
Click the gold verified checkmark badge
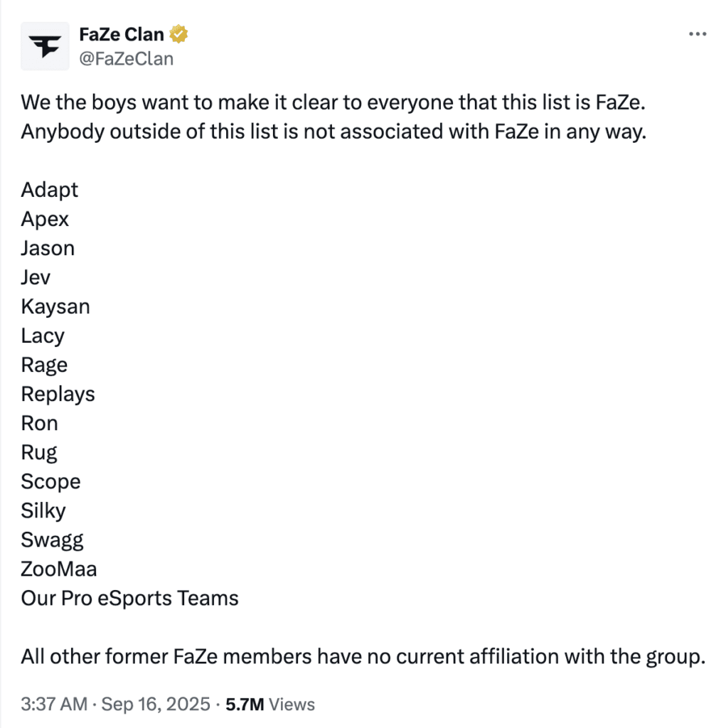coord(178,33)
